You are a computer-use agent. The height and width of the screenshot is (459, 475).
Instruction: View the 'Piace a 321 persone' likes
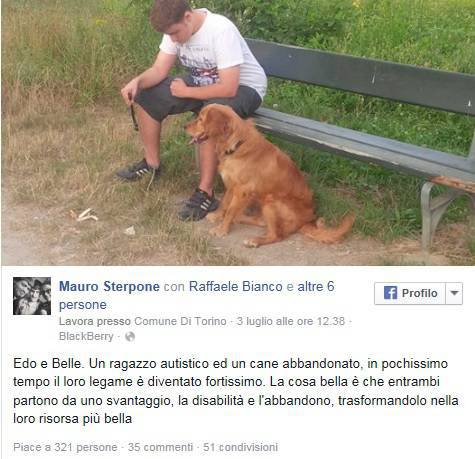point(65,447)
